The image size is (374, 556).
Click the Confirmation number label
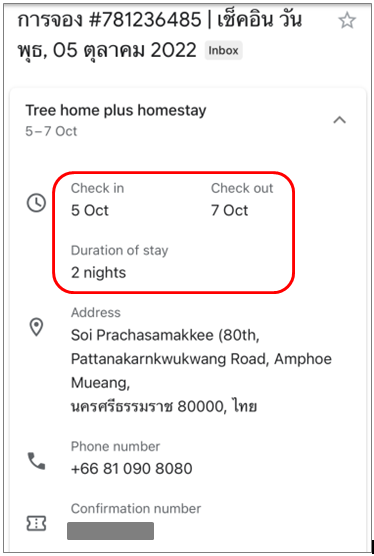136,508
